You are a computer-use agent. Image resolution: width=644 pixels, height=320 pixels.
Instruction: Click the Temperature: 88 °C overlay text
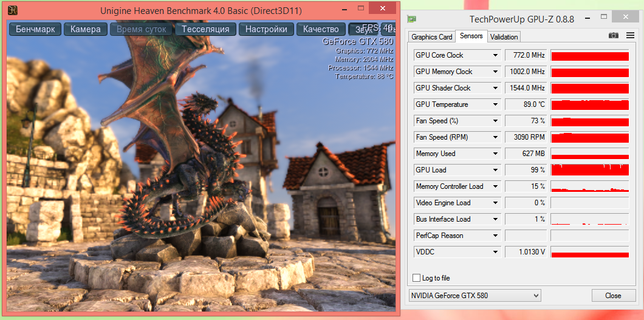click(365, 77)
